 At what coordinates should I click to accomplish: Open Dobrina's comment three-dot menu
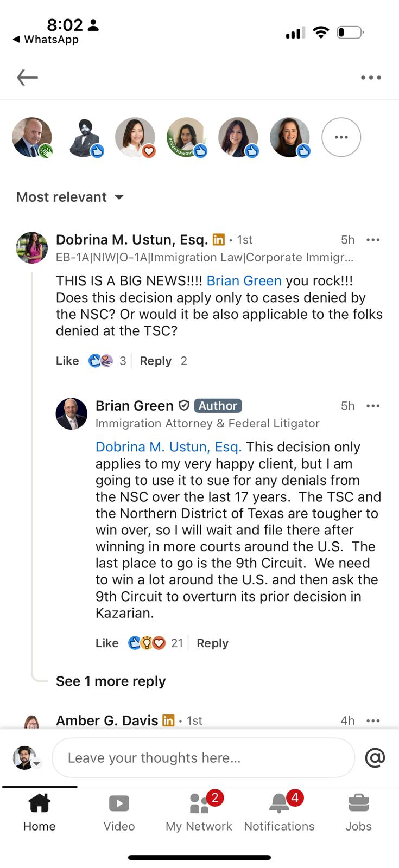pos(373,240)
